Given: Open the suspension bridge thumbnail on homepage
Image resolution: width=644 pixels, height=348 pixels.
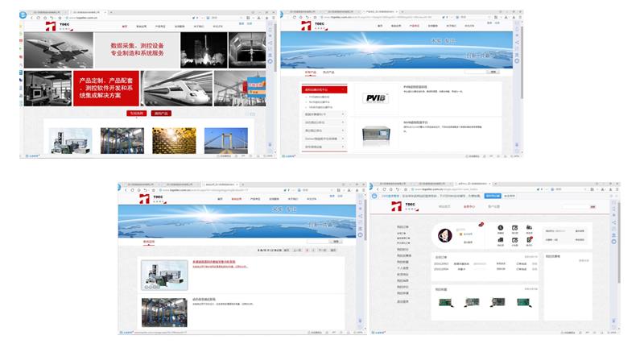Looking at the screenshot, I should (226, 140).
